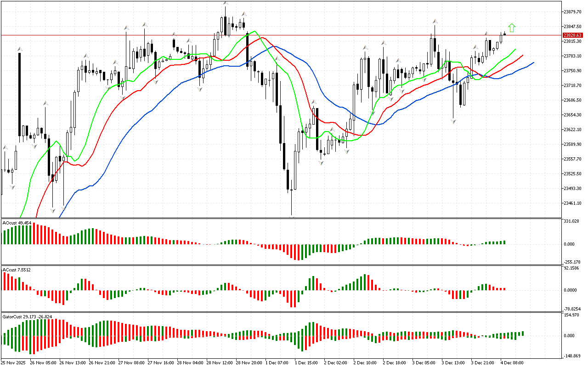Select the red Alligator teeth line's right end
The width and height of the screenshot is (588, 368).
click(522, 56)
